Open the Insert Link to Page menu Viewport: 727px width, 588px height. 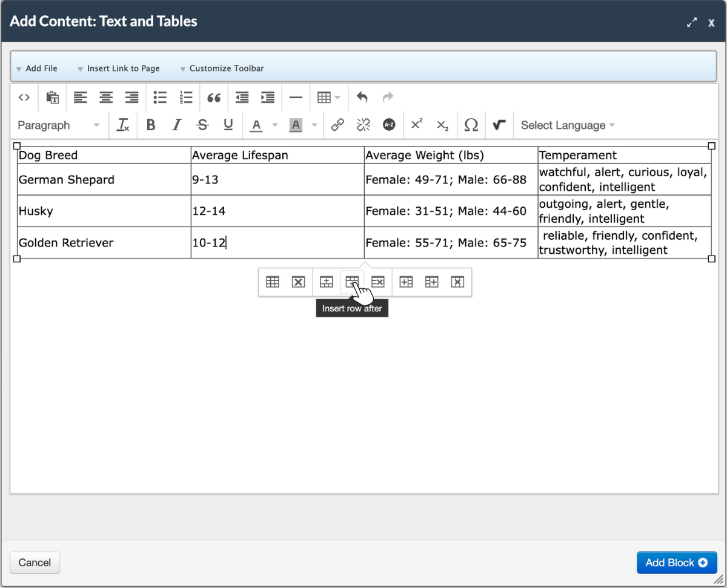coord(119,68)
